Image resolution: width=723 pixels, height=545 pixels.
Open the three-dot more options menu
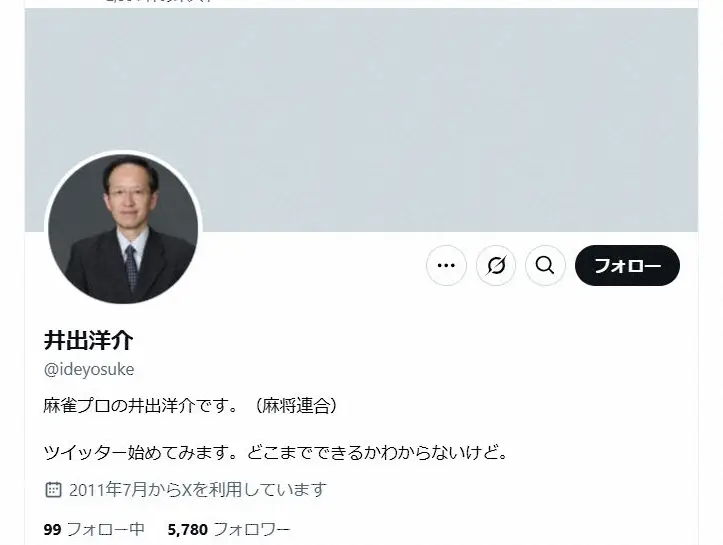click(x=446, y=266)
